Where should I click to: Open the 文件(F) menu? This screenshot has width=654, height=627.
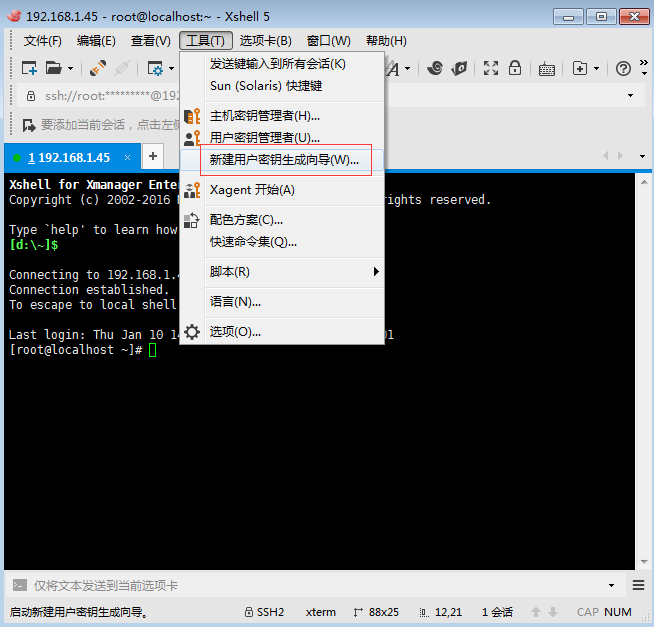pos(43,41)
